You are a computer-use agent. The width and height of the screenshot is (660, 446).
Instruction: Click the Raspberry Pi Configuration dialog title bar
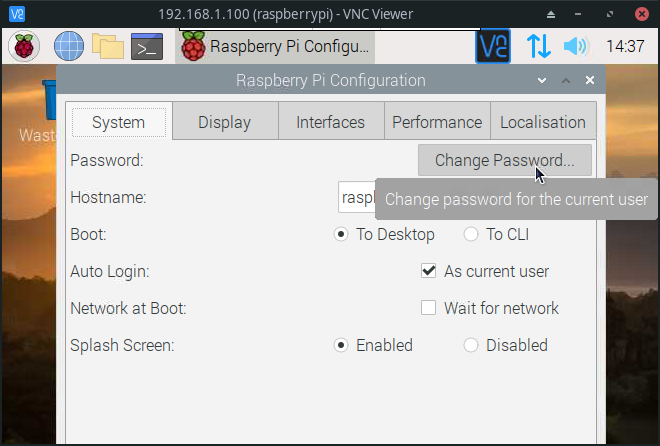[331, 80]
